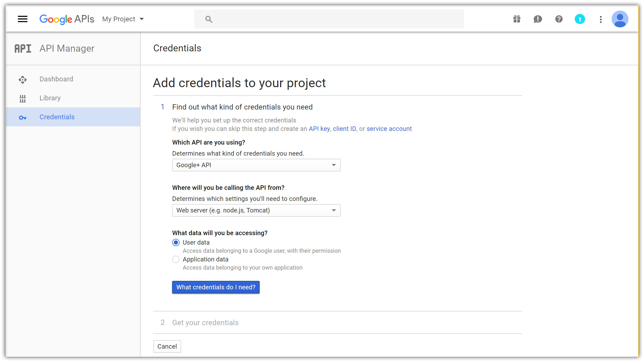Viewport: 644px width, 362px height.
Task: Expand the My Project selector
Action: (123, 19)
